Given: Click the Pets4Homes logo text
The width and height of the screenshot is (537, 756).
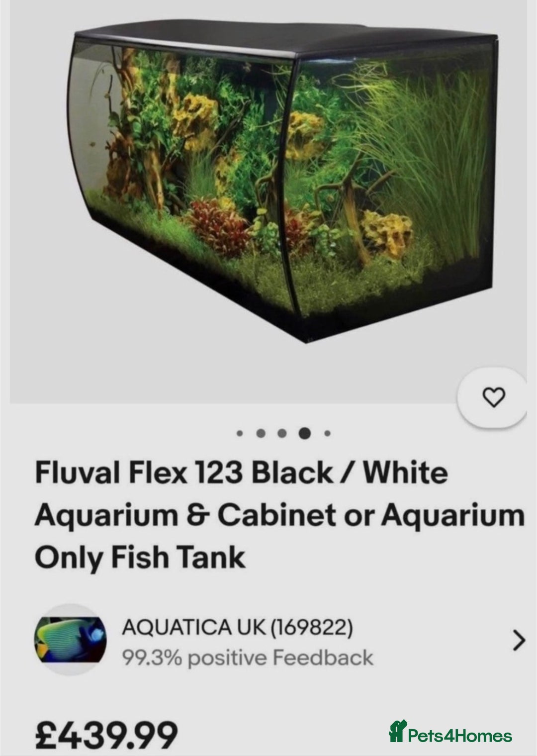Looking at the screenshot, I should click(459, 736).
